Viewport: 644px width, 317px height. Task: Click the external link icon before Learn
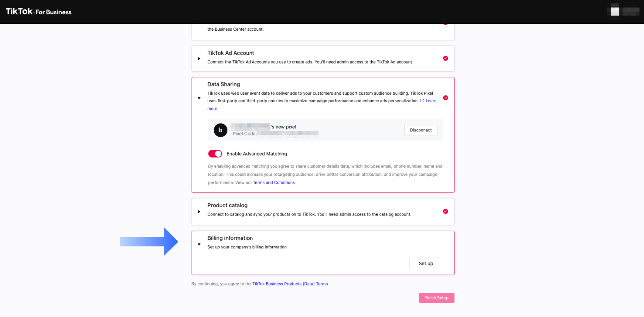click(422, 101)
